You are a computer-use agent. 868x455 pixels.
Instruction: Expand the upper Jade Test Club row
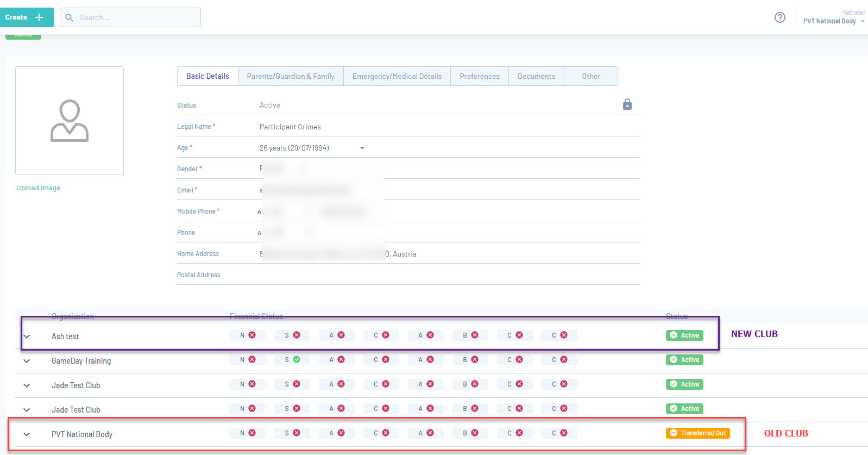27,385
